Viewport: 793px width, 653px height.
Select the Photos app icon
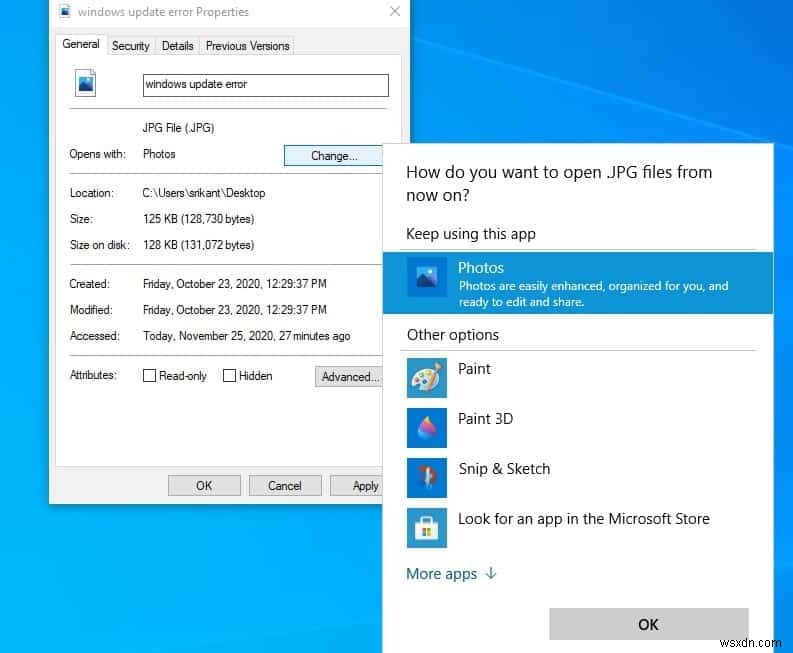click(x=426, y=277)
